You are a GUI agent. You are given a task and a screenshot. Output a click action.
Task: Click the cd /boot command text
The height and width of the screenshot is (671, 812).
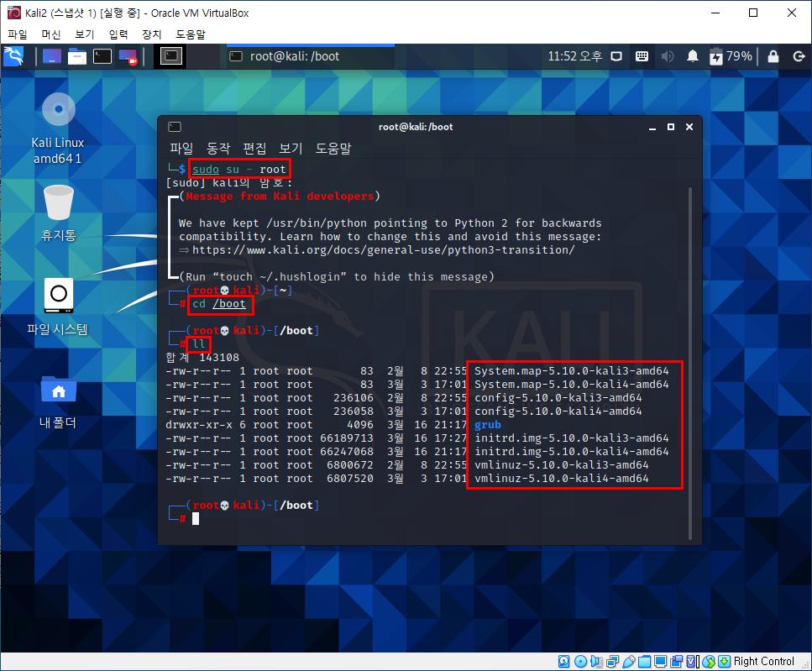pos(219,304)
